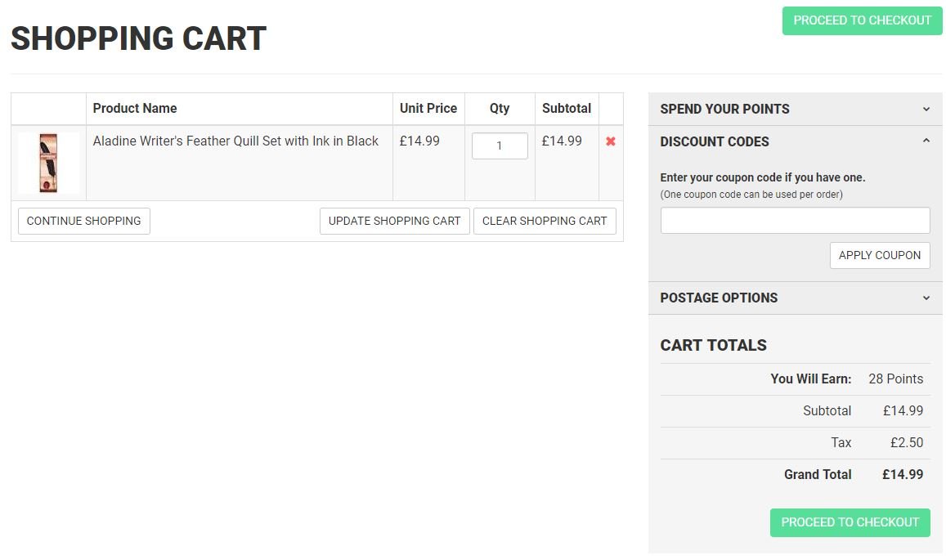Screen dimensions: 946x560
Task: Expand Postage Options chevron arrow
Action: pyautogui.click(x=926, y=298)
